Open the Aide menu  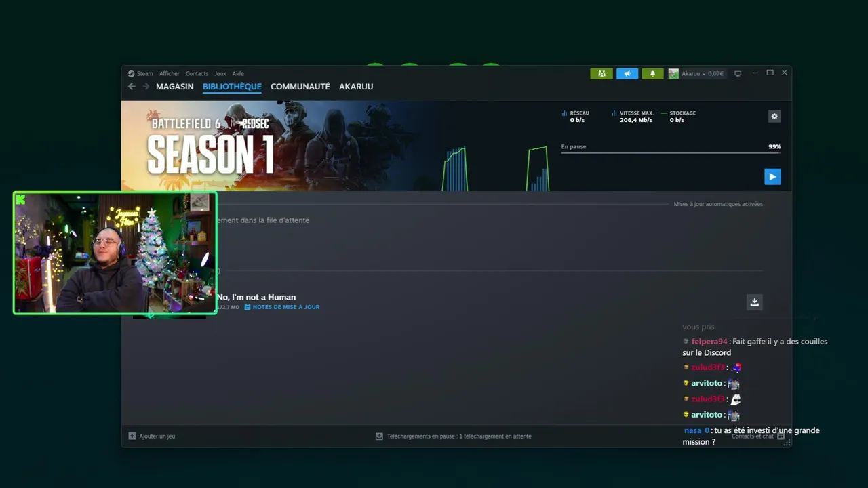pos(238,73)
